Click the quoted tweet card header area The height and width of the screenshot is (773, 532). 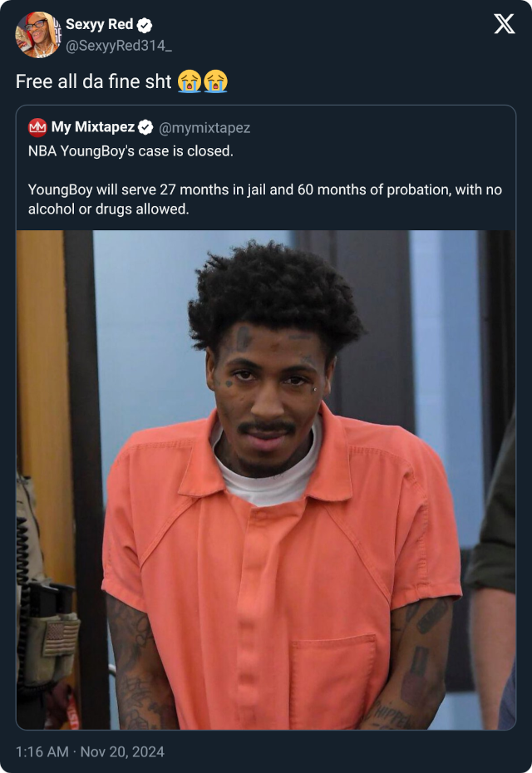pos(266,128)
